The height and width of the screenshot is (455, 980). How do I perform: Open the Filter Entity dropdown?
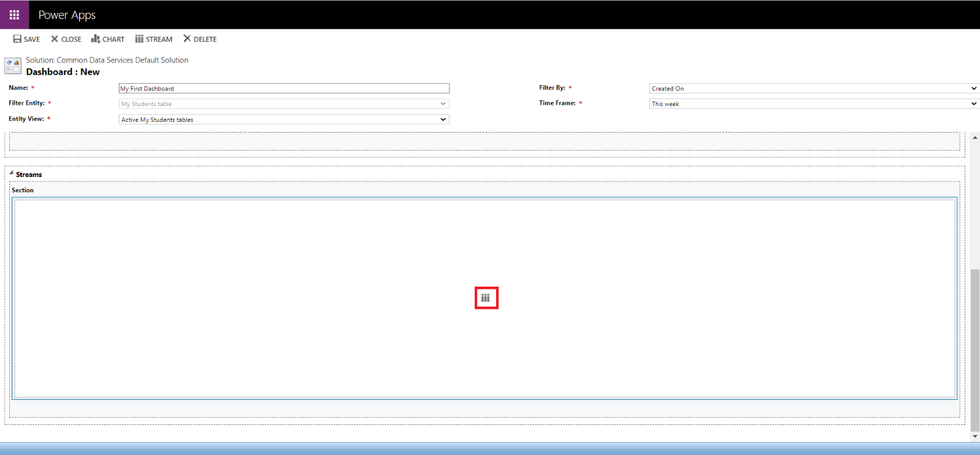(284, 104)
